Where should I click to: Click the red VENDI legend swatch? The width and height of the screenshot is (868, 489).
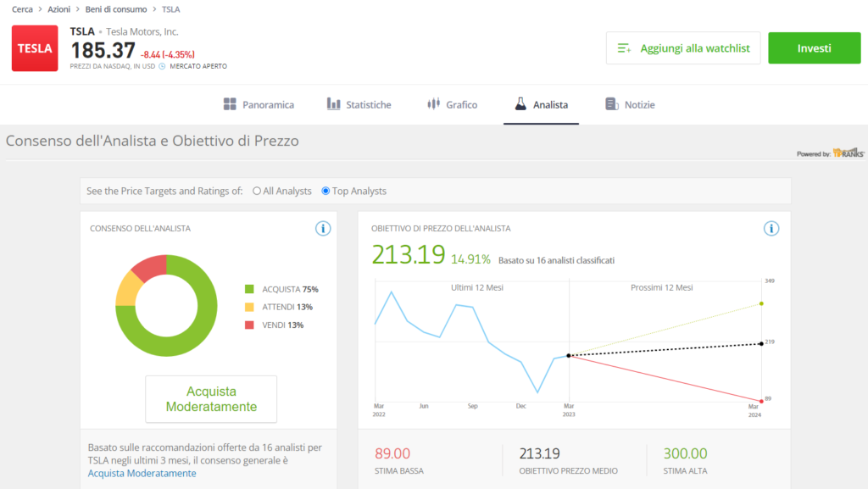[x=249, y=325]
